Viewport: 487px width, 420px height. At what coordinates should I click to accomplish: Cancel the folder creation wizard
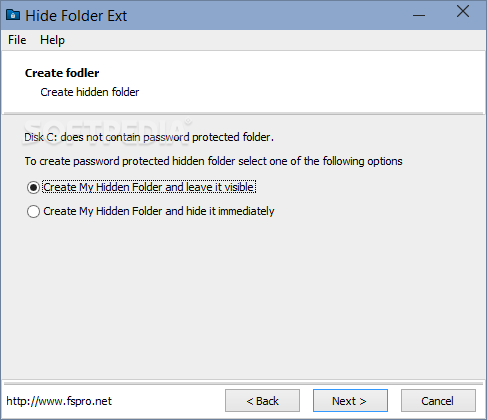click(x=438, y=401)
